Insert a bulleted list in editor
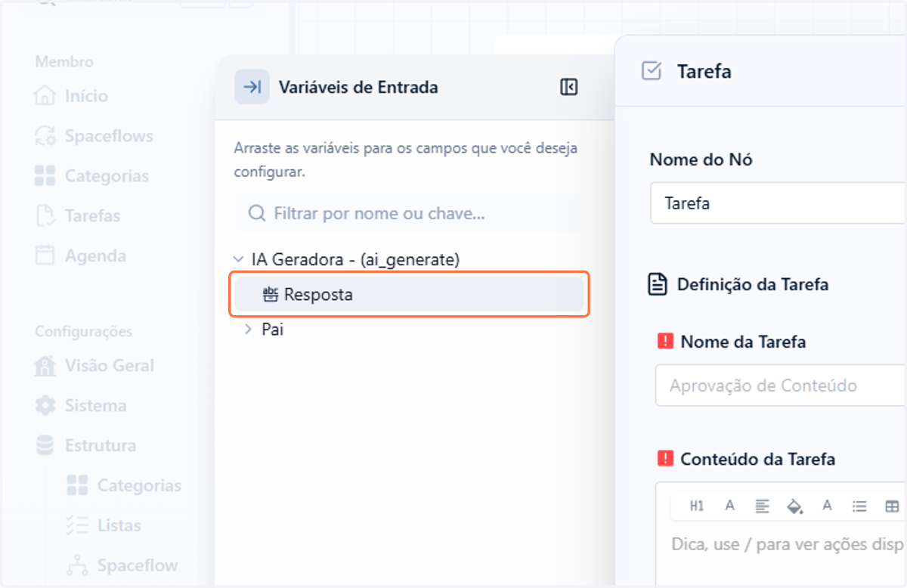 [x=859, y=506]
